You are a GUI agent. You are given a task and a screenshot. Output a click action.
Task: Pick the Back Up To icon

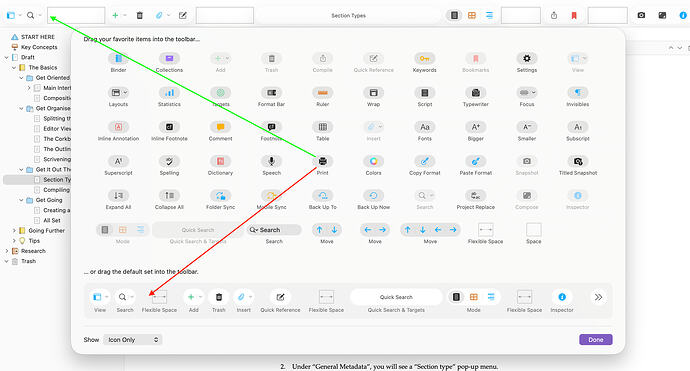(x=322, y=196)
